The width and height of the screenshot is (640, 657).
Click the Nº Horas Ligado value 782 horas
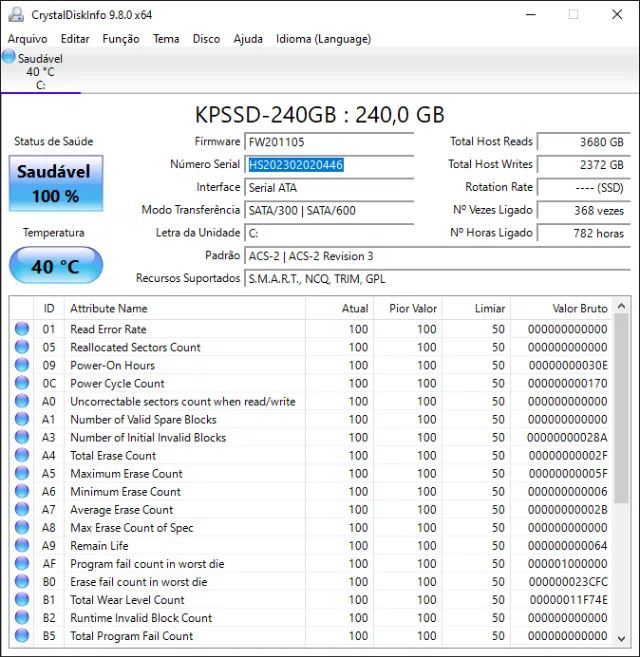pyautogui.click(x=583, y=233)
